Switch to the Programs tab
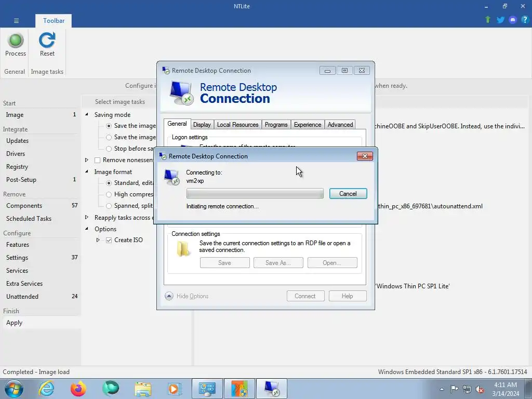The height and width of the screenshot is (399, 532). pyautogui.click(x=276, y=125)
